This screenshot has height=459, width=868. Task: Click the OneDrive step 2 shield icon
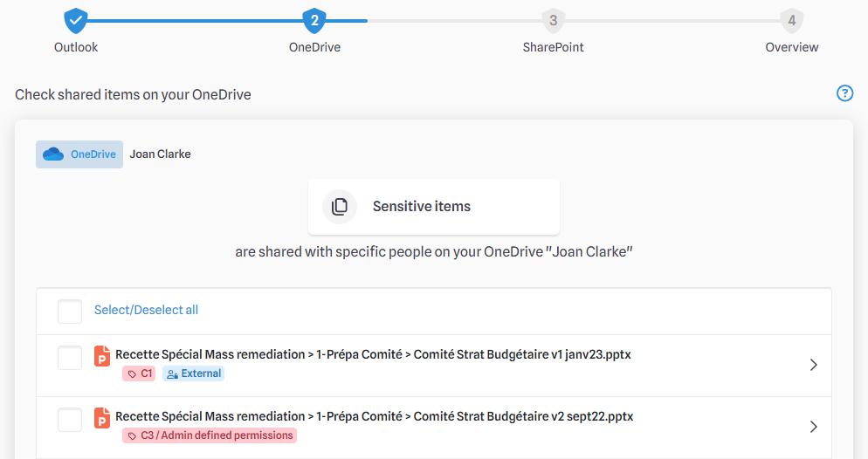coord(314,21)
